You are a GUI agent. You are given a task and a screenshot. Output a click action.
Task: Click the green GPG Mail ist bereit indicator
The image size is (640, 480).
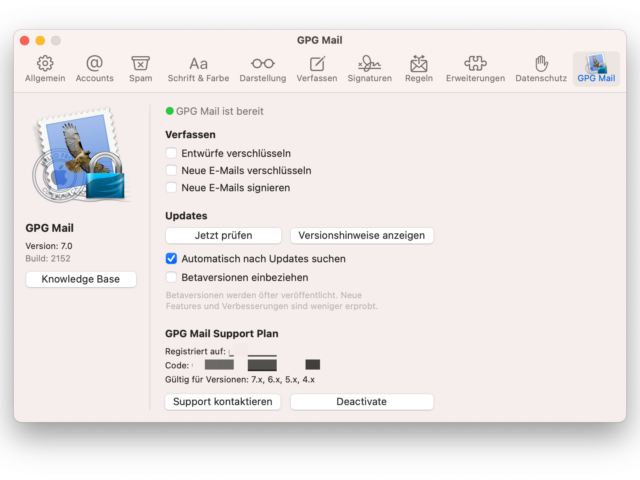[170, 111]
